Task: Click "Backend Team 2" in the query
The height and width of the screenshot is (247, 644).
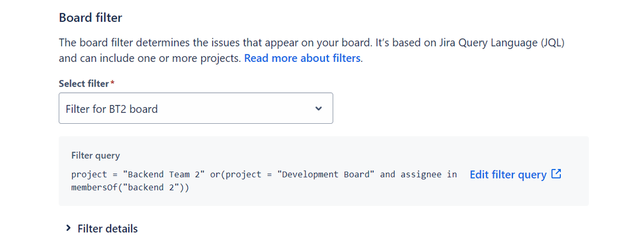Action: pos(165,174)
